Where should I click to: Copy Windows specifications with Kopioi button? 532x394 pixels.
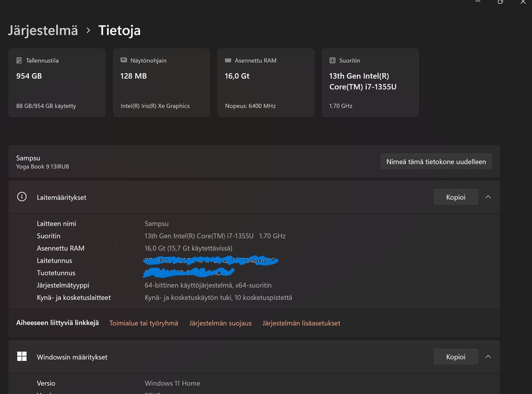[x=456, y=356]
